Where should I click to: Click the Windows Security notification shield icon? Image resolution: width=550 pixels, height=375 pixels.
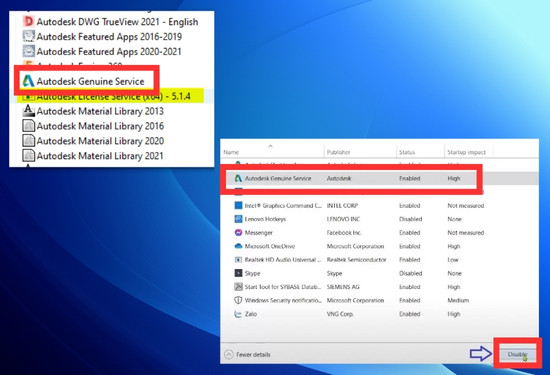tap(238, 300)
